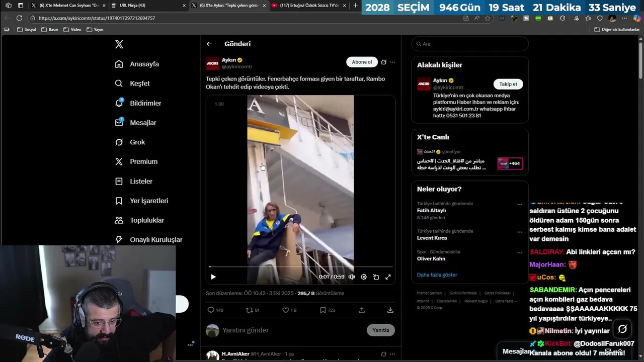Open options for Oliver Kahn trend

click(520, 253)
